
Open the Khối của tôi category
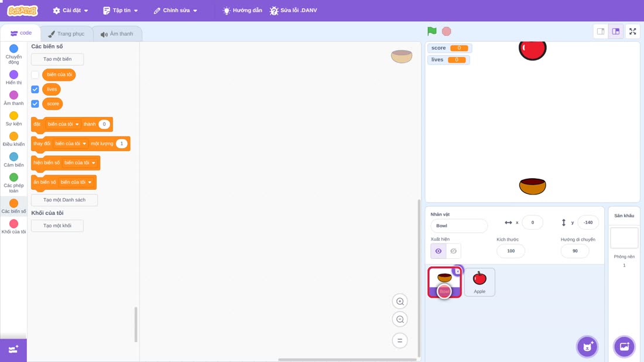pyautogui.click(x=13, y=227)
